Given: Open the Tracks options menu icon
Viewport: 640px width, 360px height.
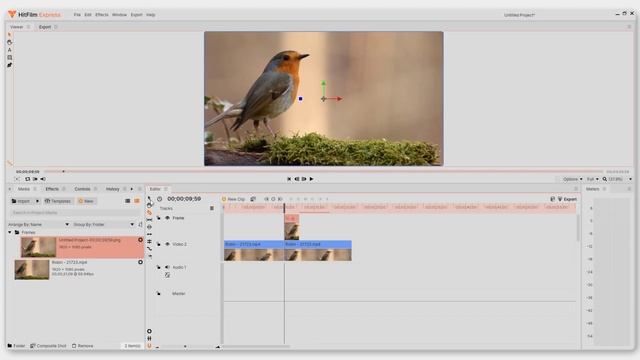Looking at the screenshot, I should click(212, 208).
